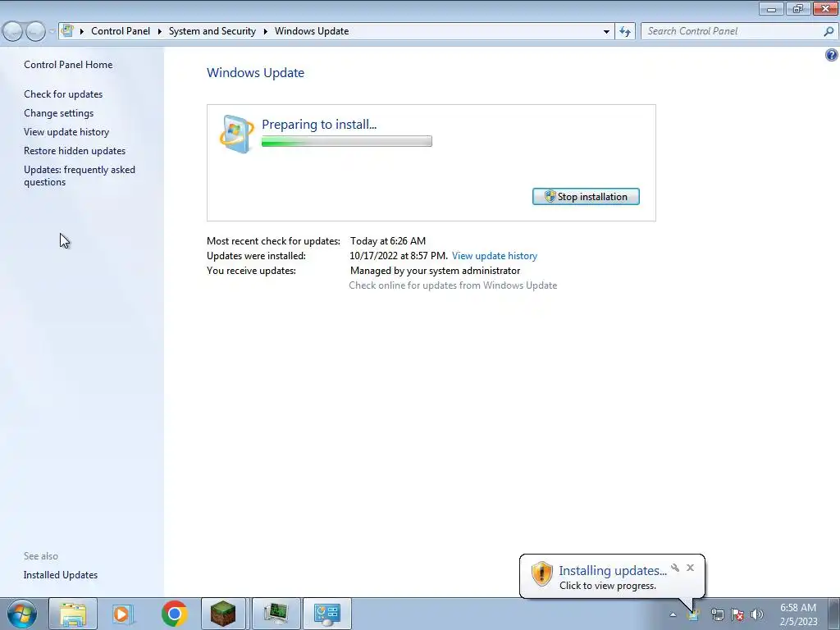Screen dimensions: 840x630
Task: Click the install progress bar
Action: 347,141
